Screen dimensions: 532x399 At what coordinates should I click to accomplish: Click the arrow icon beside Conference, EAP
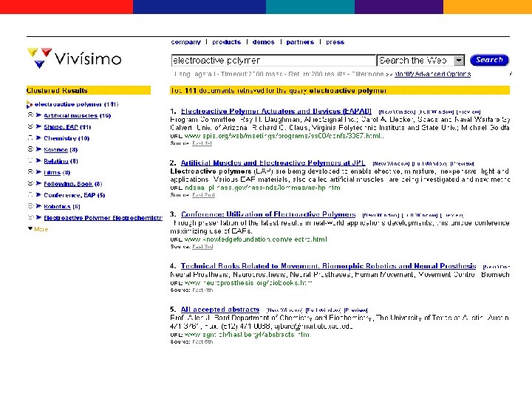(38, 195)
